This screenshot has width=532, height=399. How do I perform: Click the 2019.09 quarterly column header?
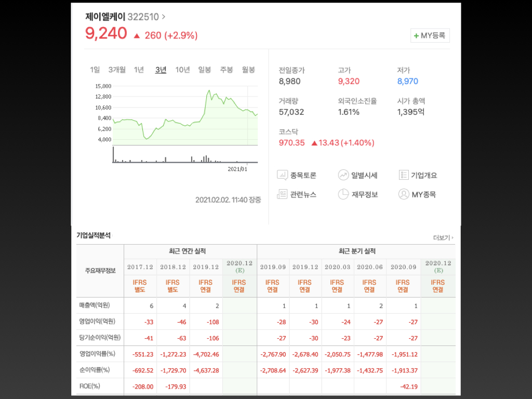coord(273,267)
